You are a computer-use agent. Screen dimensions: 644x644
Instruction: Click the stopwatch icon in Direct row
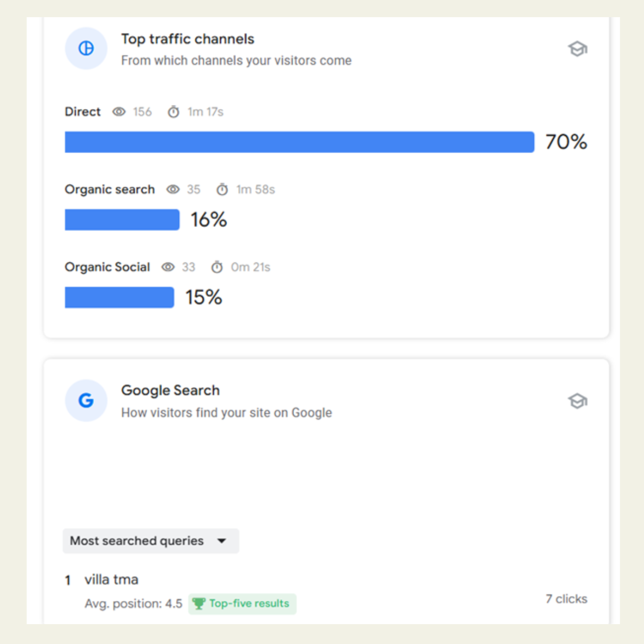point(173,112)
